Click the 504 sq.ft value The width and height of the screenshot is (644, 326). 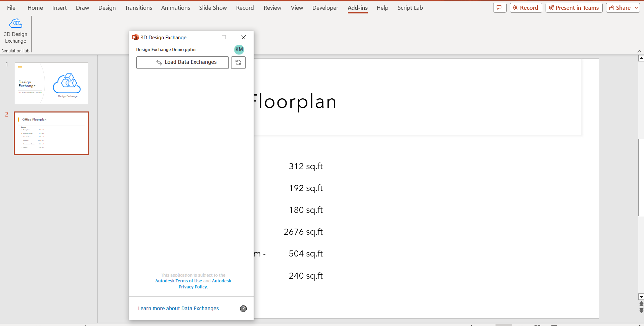point(306,253)
